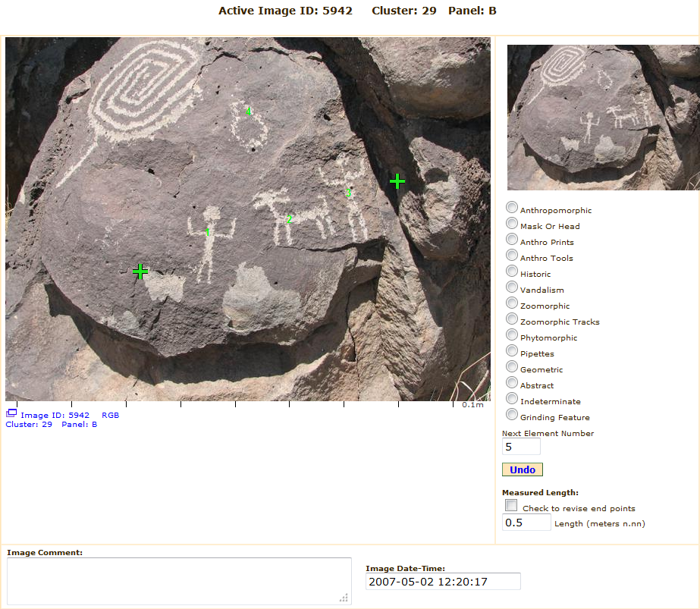Enable the revise end points checkbox
This screenshot has height=609, width=700.
[512, 506]
